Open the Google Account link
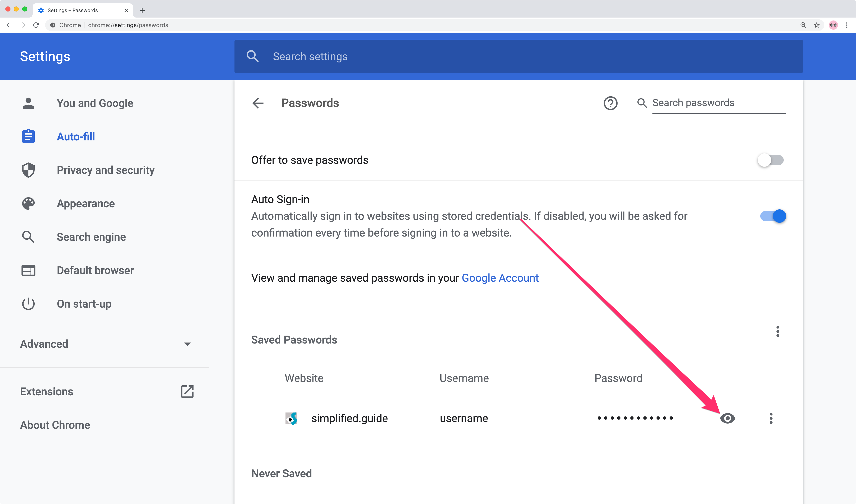Viewport: 856px width, 504px height. [x=500, y=278]
